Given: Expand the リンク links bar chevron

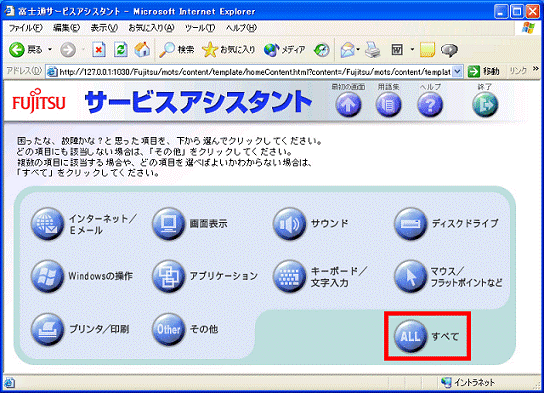Looking at the screenshot, I should pyautogui.click(x=536, y=69).
